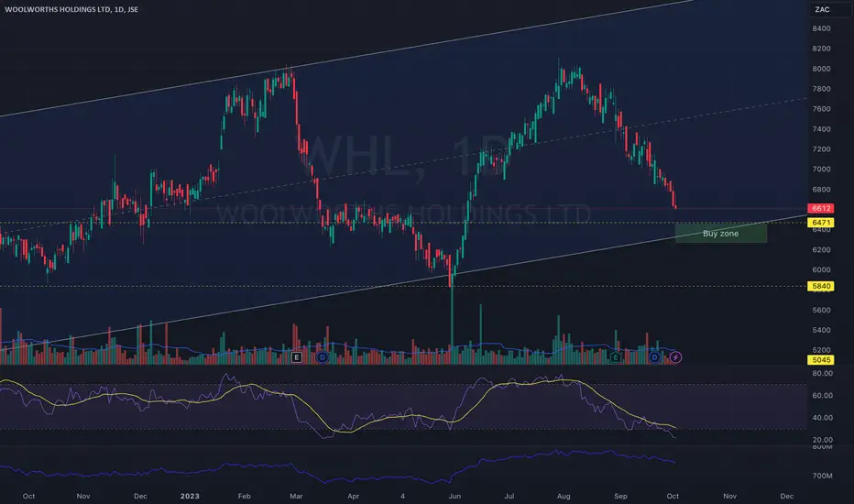Click the 40.00 RSI axis value
Image resolution: width=854 pixels, height=504 pixels.
point(822,417)
